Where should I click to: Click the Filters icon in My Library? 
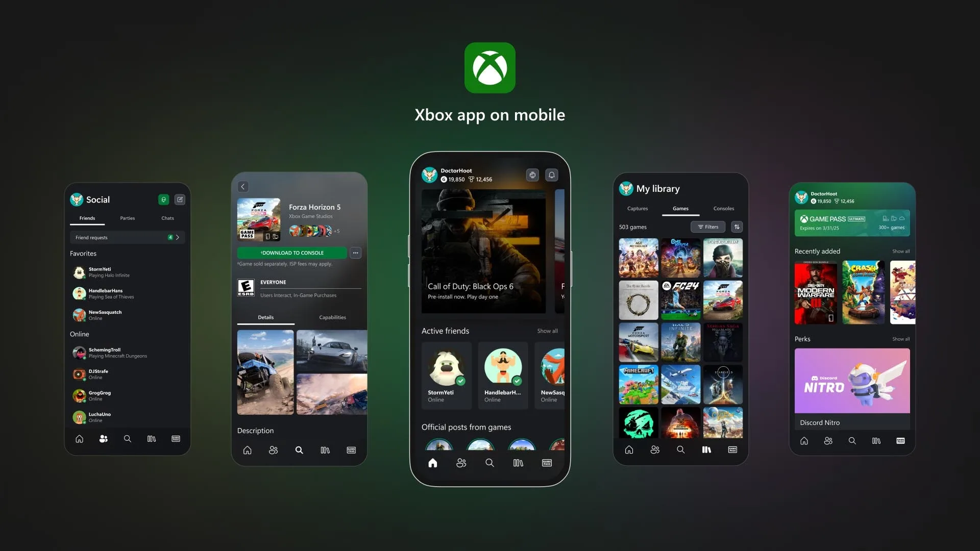tap(707, 227)
